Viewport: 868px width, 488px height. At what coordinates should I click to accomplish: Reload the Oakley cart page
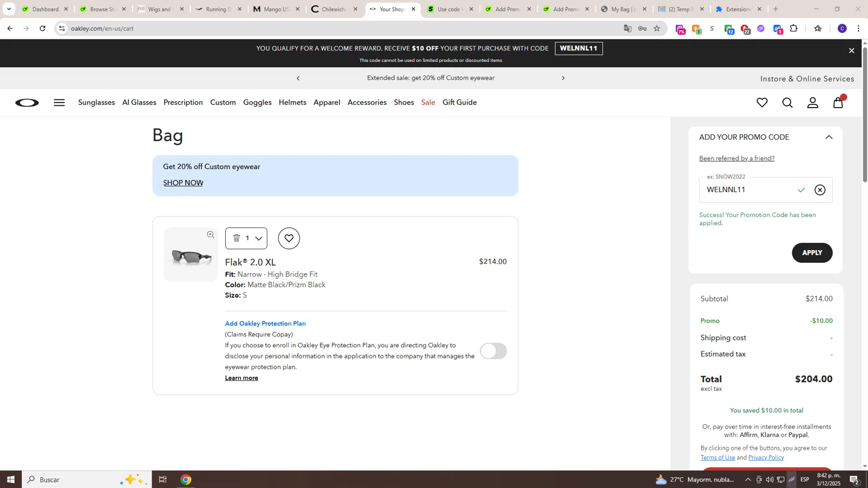[x=43, y=28]
